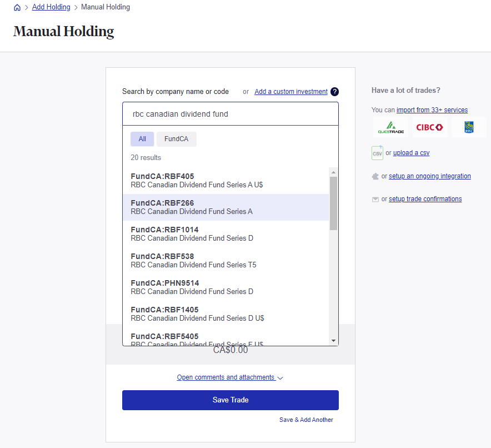Screen dimensions: 491x448
Task: Click the puzzle piece integration icon
Action: (x=375, y=176)
